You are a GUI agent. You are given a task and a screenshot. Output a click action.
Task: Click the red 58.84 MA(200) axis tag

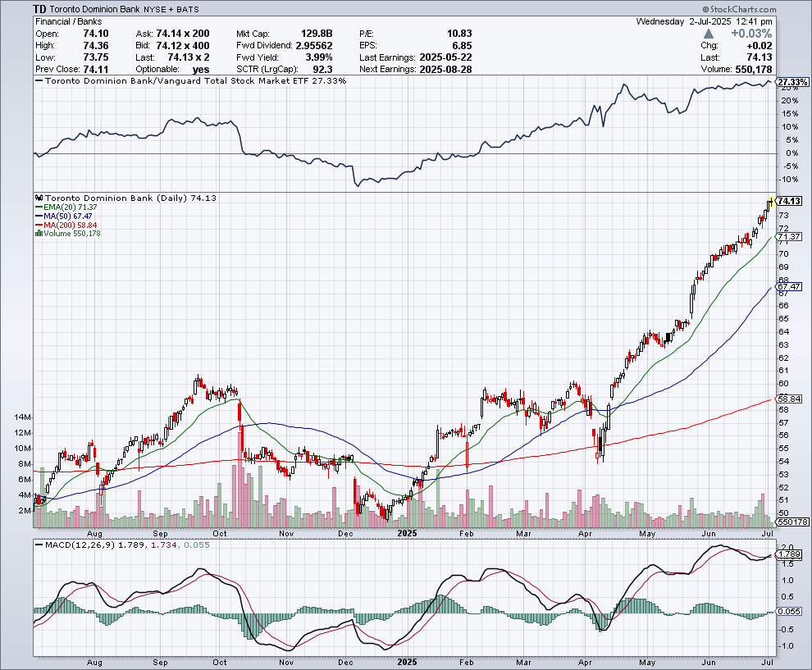point(789,399)
